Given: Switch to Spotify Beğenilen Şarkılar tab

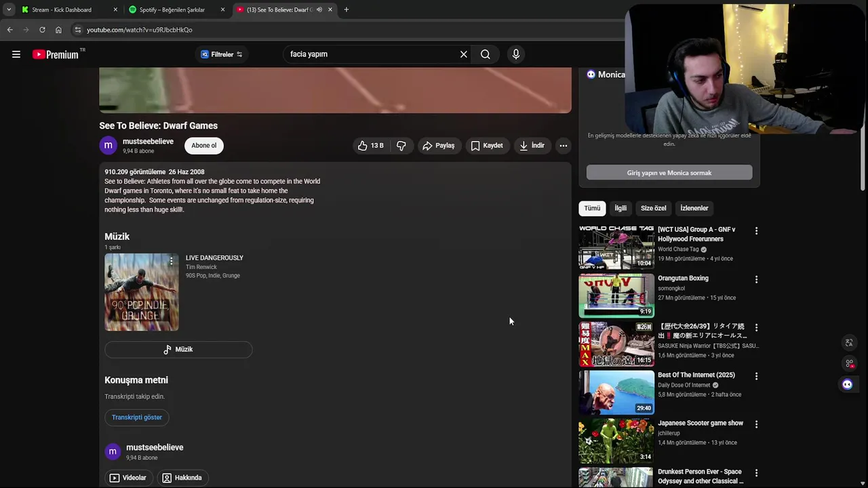Looking at the screenshot, I should pyautogui.click(x=172, y=9).
